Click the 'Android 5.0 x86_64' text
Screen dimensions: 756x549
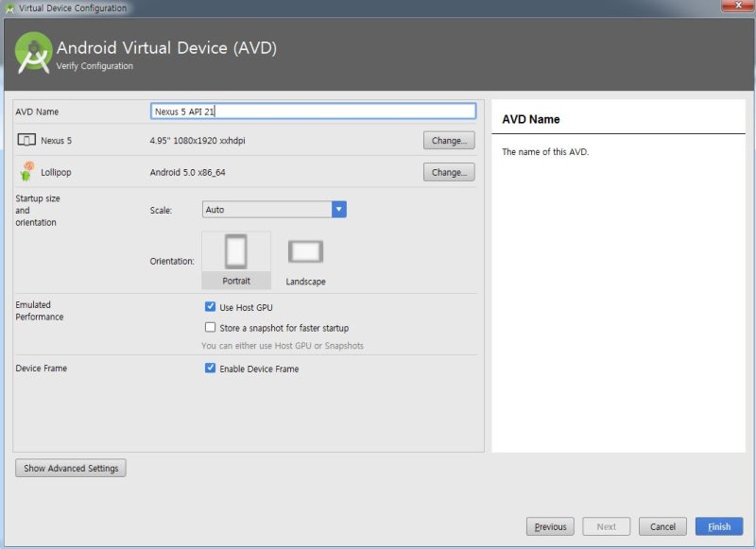click(187, 172)
